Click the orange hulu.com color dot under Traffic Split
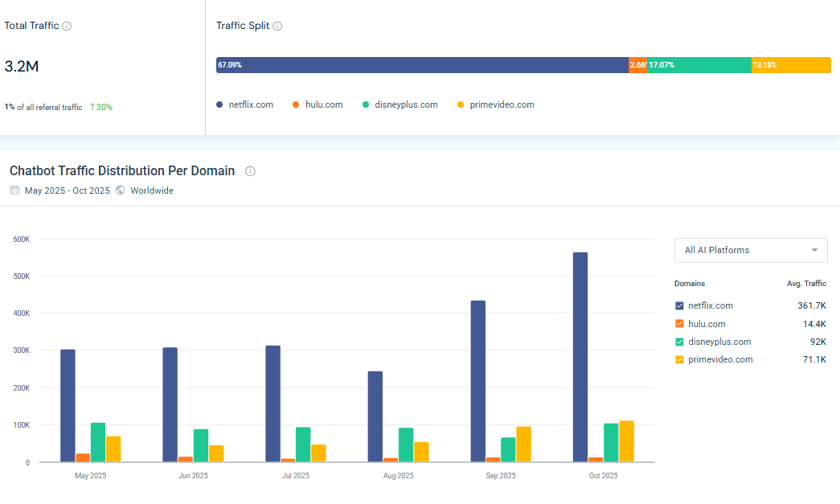This screenshot has height=504, width=840. (x=294, y=104)
